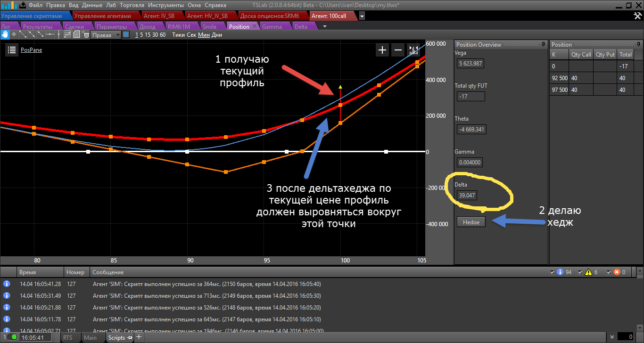Click the Gamma value field 0.004000

click(470, 163)
